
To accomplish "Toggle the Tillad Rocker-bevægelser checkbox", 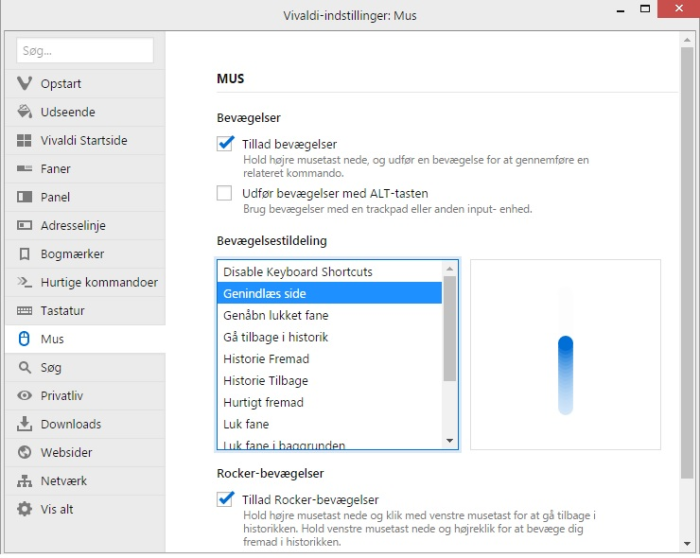I will 225,499.
